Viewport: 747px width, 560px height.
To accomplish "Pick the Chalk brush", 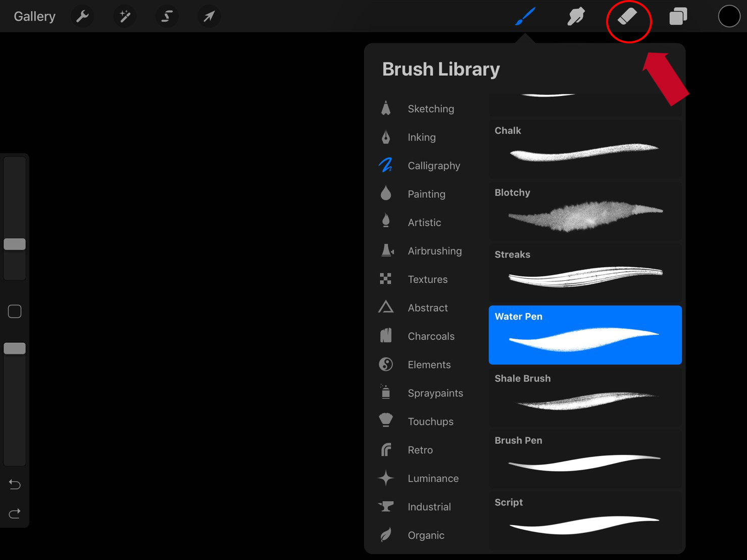I will point(585,148).
